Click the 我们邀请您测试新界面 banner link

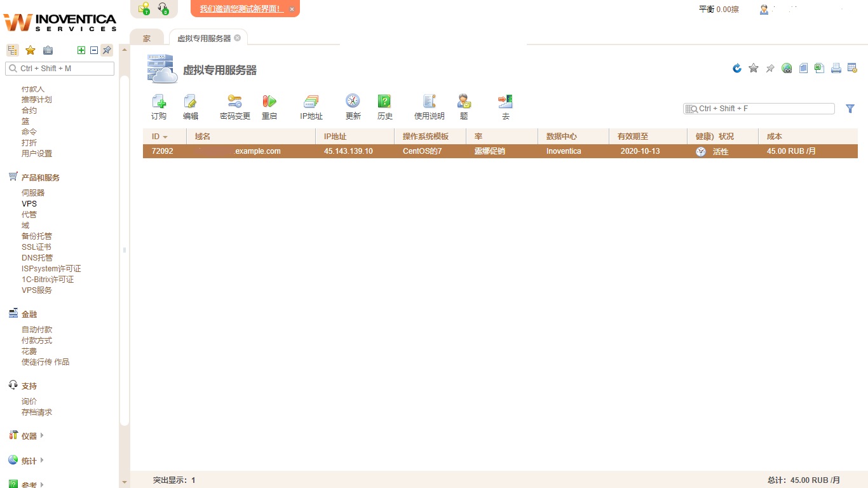coord(241,9)
